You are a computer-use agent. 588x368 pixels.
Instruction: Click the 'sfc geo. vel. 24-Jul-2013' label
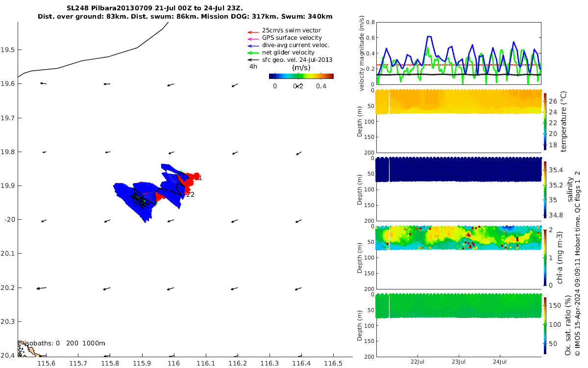tap(297, 60)
